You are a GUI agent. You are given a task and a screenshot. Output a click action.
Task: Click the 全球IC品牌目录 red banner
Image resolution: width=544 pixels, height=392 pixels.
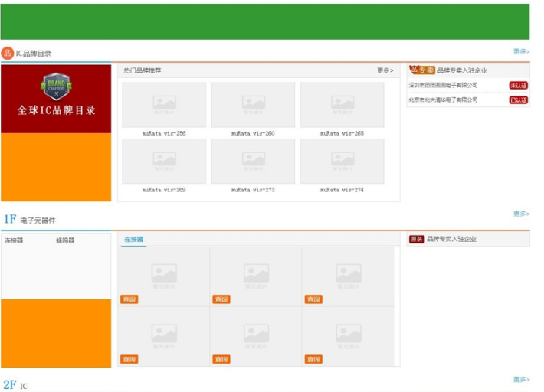pos(57,109)
